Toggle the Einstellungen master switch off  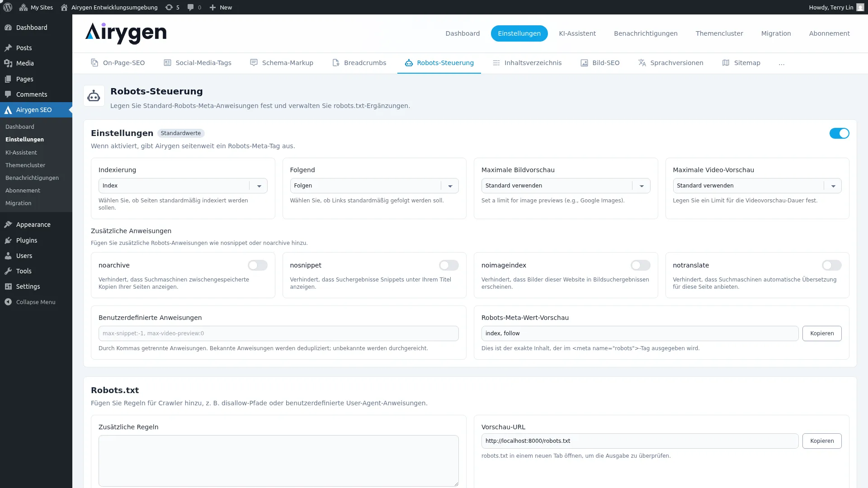pos(839,133)
